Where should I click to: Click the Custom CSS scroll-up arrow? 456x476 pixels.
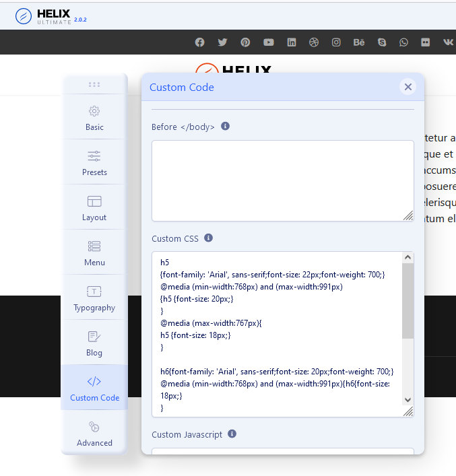coord(408,257)
